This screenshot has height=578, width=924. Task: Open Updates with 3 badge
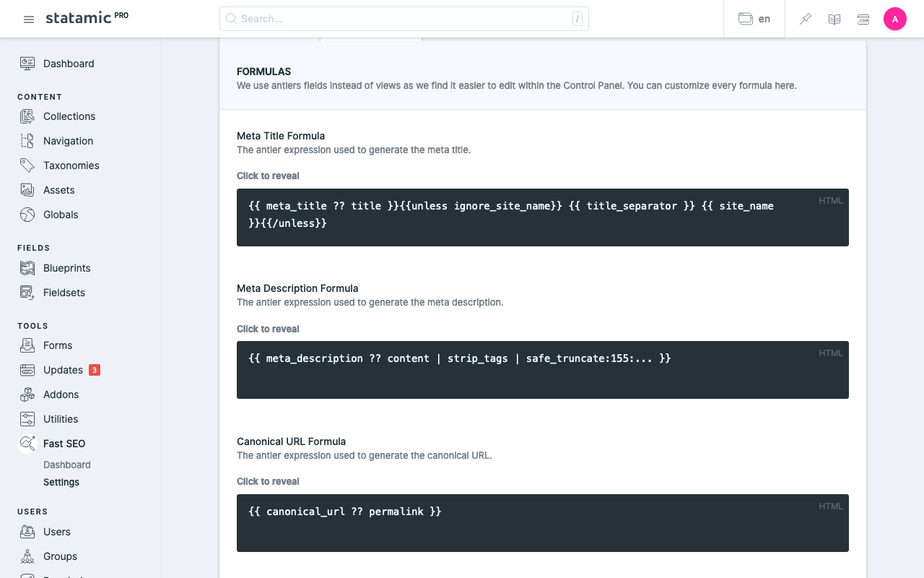coord(63,370)
